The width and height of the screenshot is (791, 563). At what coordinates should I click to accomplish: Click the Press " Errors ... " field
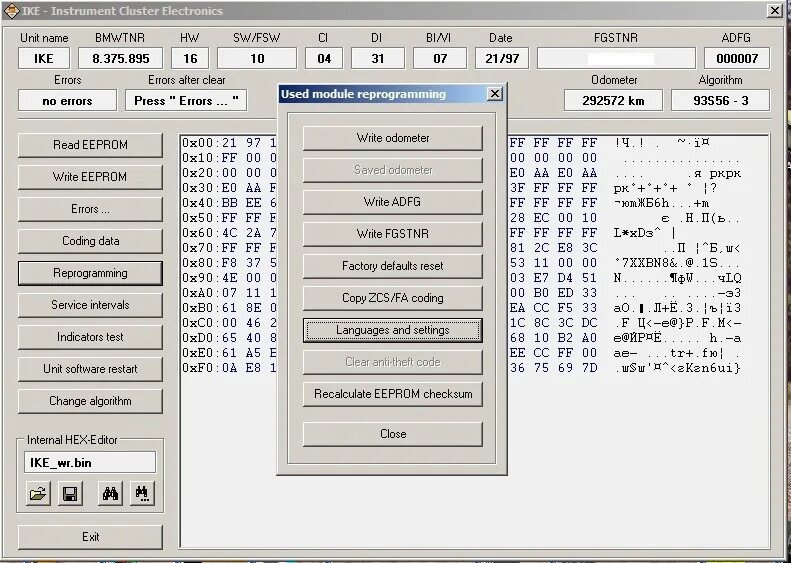[x=186, y=100]
